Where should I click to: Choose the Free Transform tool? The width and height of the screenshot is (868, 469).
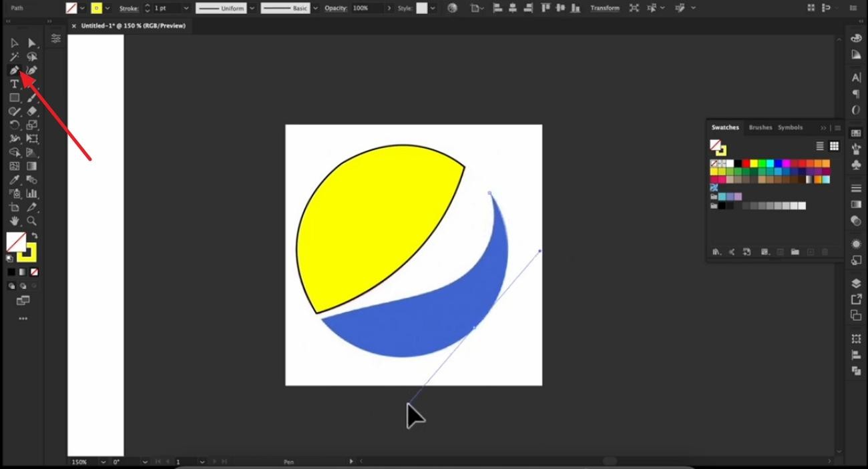click(31, 139)
